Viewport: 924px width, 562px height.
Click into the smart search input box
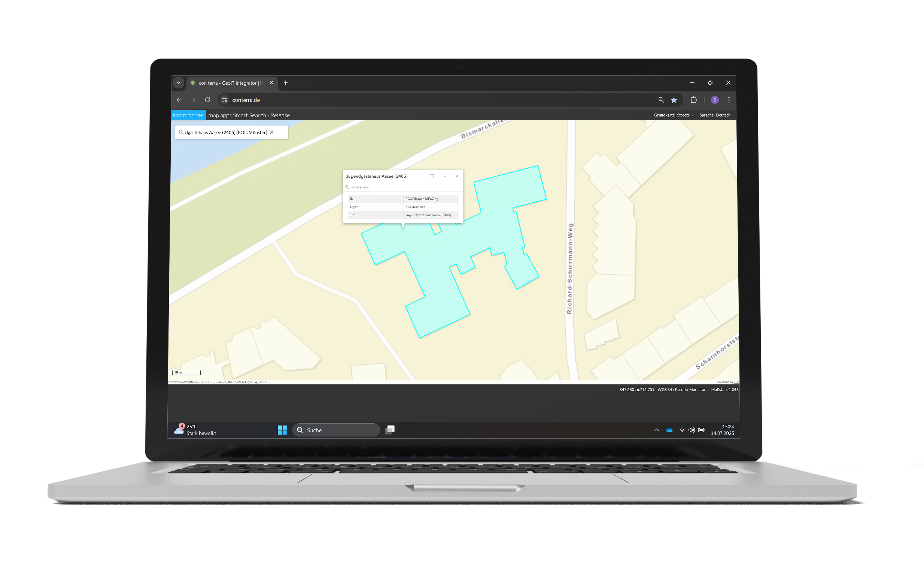tap(225, 132)
